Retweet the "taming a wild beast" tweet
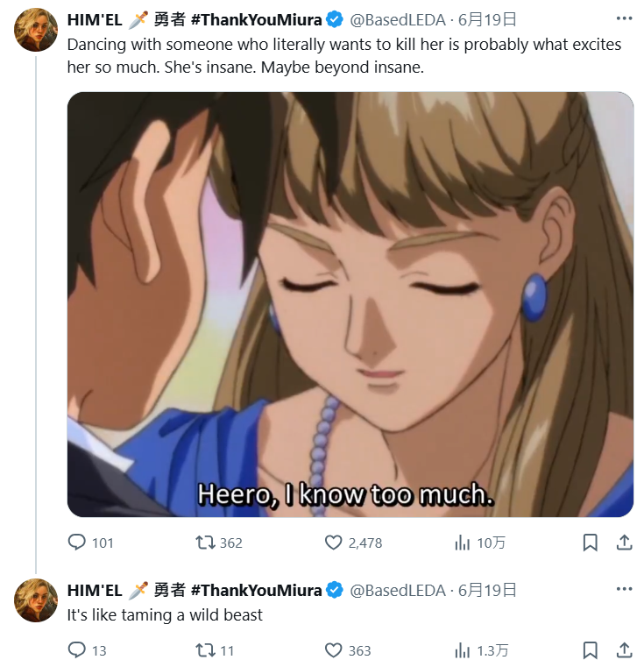Image resolution: width=644 pixels, height=667 pixels. click(205, 649)
